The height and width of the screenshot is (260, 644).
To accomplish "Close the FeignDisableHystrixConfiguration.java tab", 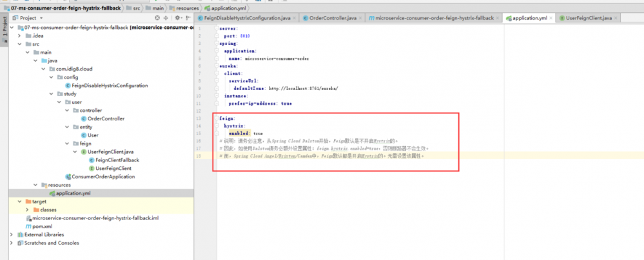I will (295, 18).
